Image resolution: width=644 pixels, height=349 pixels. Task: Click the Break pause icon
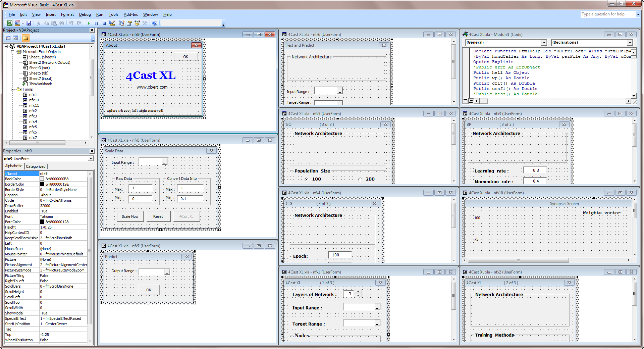coord(96,23)
